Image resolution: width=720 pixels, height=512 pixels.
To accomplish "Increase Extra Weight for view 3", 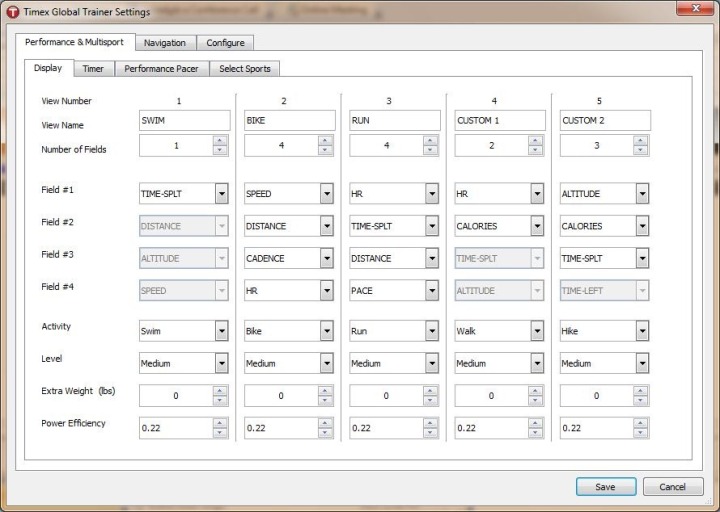I will (x=430, y=391).
